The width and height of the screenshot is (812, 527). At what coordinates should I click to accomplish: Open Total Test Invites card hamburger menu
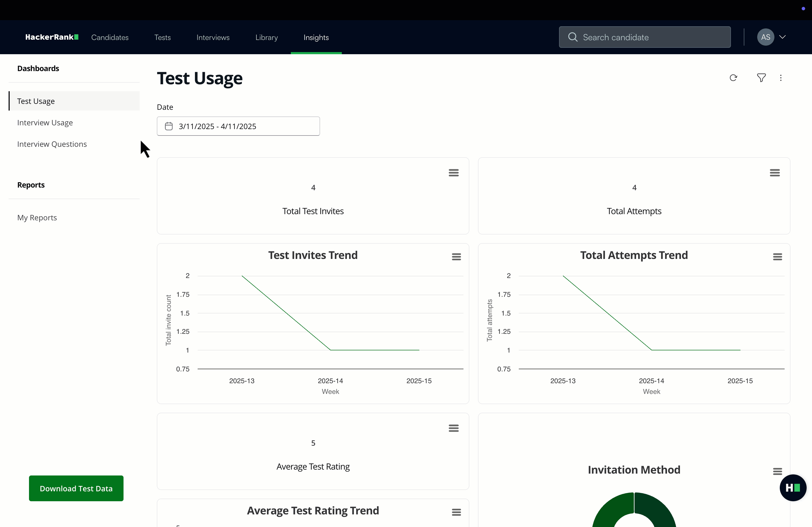[x=454, y=173]
